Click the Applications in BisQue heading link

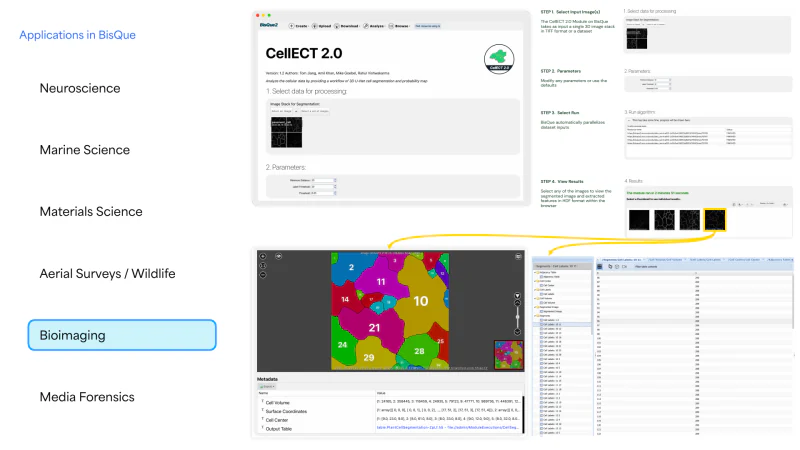[78, 35]
